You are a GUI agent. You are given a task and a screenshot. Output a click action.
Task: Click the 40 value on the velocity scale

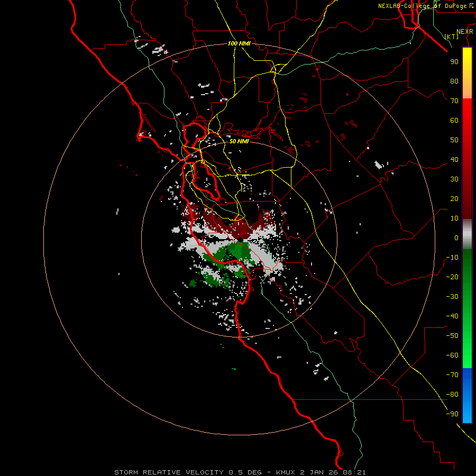click(x=454, y=160)
